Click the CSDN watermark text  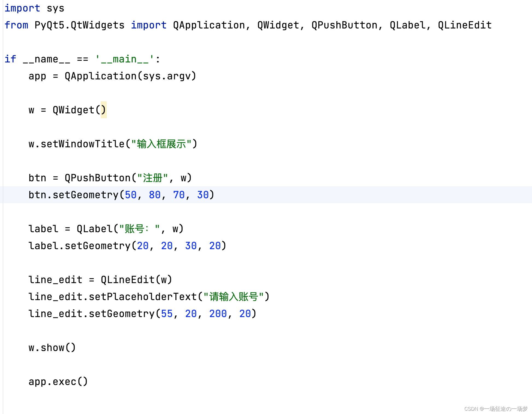pyautogui.click(x=496, y=409)
